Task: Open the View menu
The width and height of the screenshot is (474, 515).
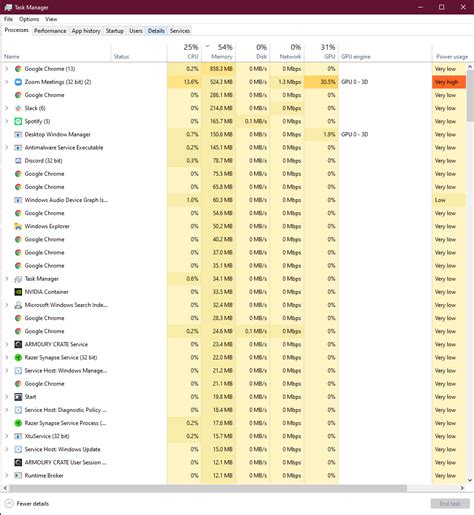Action: [51, 19]
